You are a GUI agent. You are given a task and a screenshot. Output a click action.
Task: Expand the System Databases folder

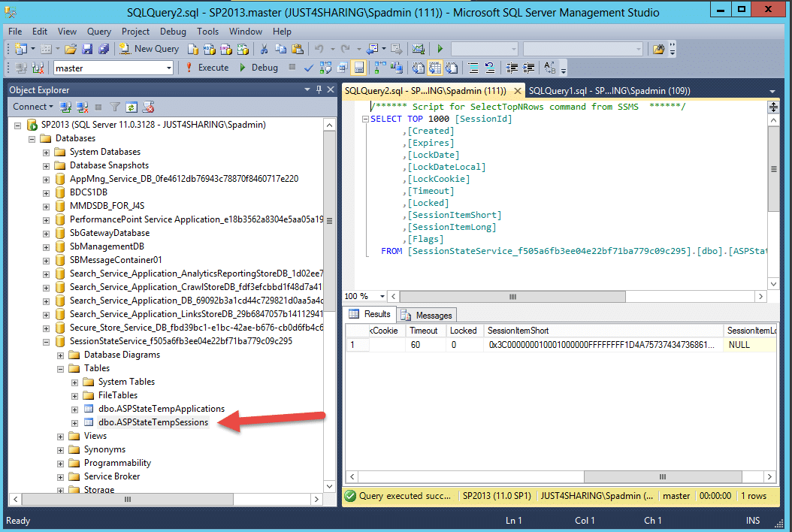click(x=46, y=152)
